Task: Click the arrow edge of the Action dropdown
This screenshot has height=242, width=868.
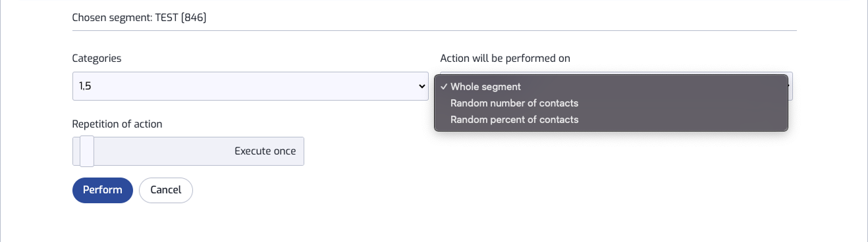Action: tap(790, 86)
